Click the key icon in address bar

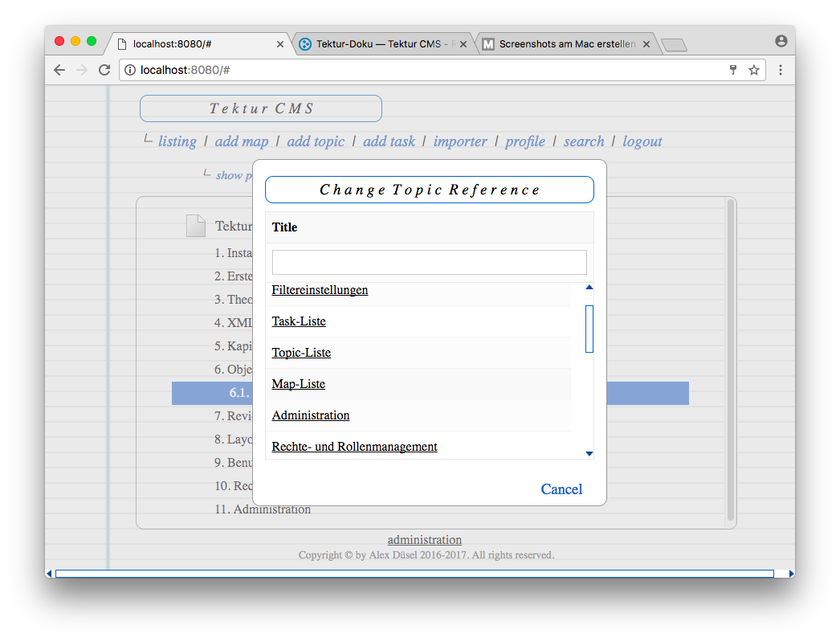[732, 70]
